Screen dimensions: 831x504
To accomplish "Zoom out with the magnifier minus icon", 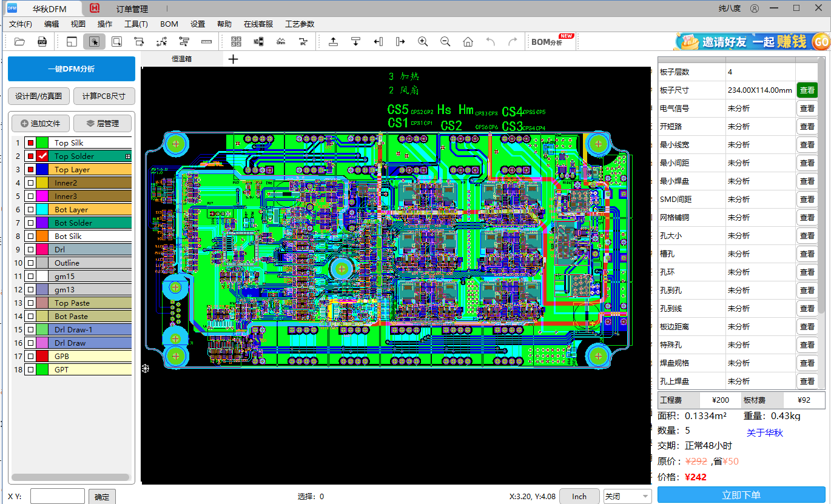I will (445, 42).
